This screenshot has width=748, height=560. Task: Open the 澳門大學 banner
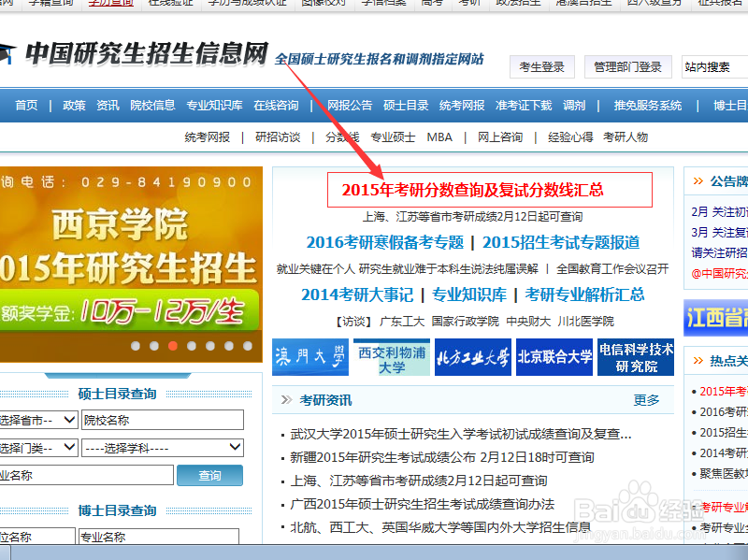[310, 357]
